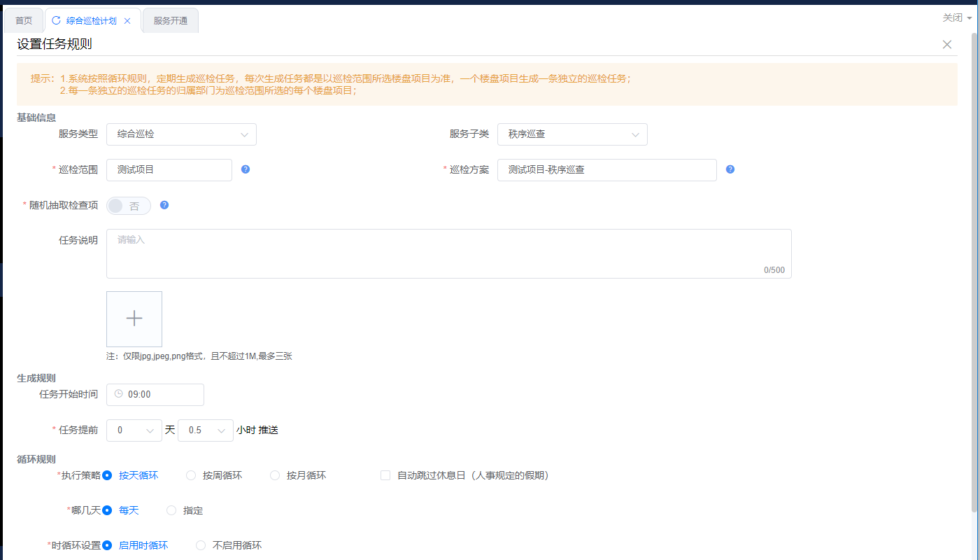This screenshot has height=560, width=980.
Task: Close the 综合巡检计划 tab with X icon
Action: (x=127, y=21)
